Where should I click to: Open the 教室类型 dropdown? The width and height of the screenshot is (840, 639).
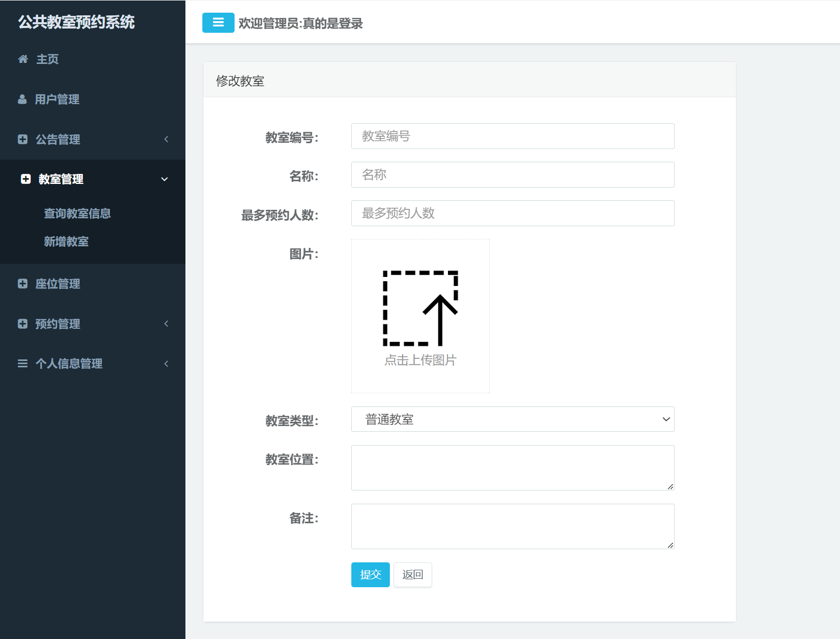click(x=512, y=419)
